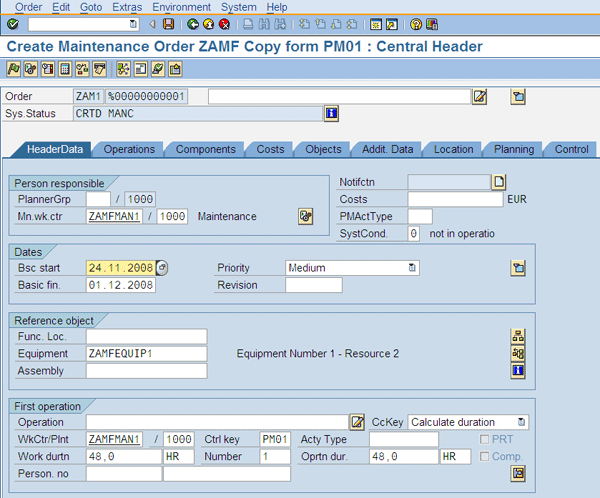This screenshot has height=498, width=600.
Task: Click the Save disk icon in toolbar
Action: click(x=168, y=24)
